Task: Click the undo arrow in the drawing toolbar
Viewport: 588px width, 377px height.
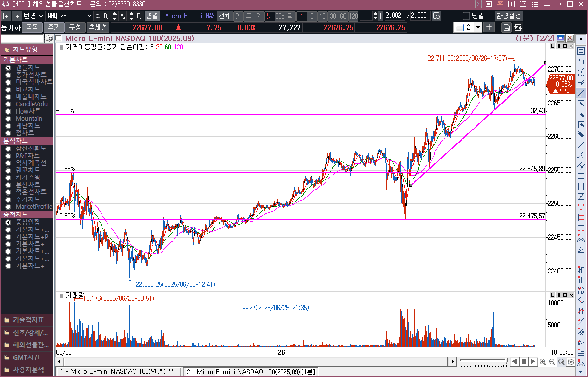Action: pos(581,61)
